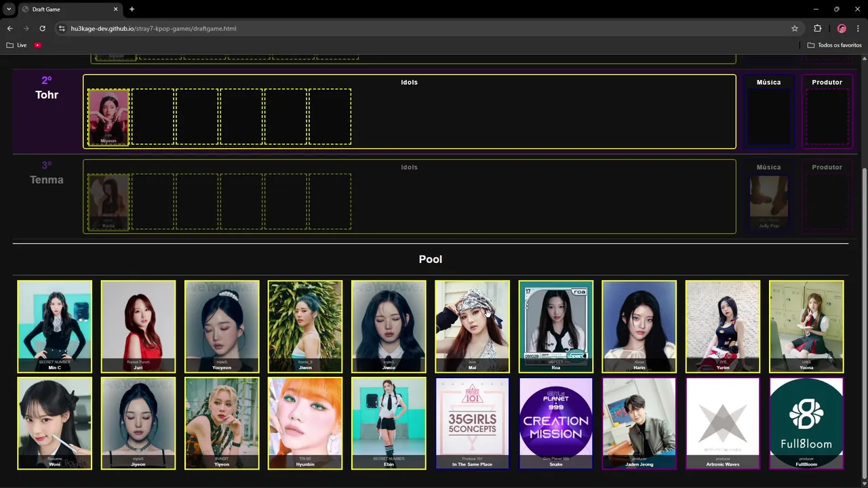Choose producer Jaden Jeong card

(x=639, y=424)
